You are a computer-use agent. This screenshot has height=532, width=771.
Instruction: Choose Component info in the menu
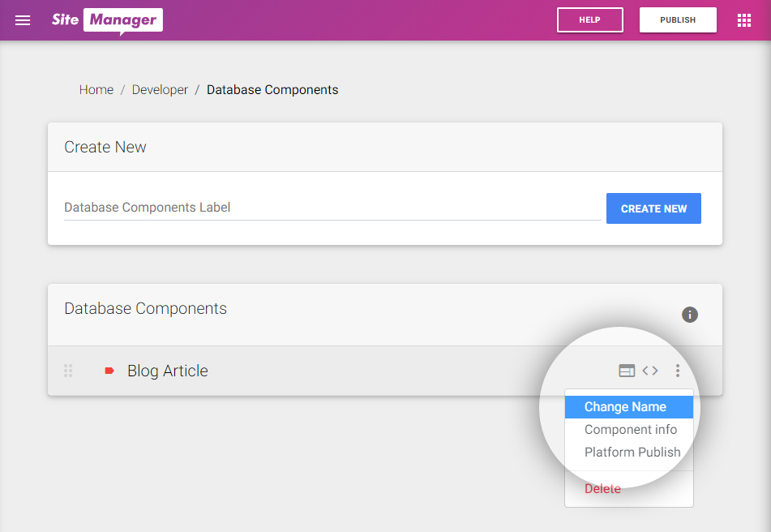629,430
